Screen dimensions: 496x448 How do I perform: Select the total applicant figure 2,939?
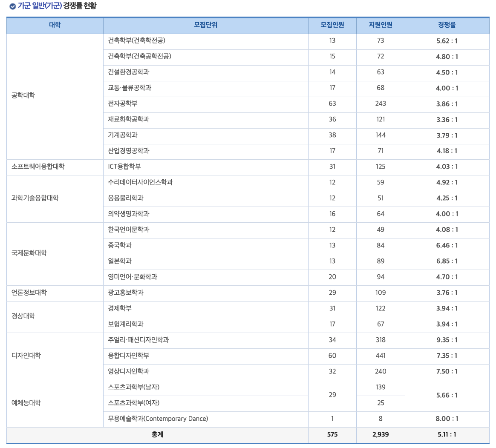click(380, 435)
